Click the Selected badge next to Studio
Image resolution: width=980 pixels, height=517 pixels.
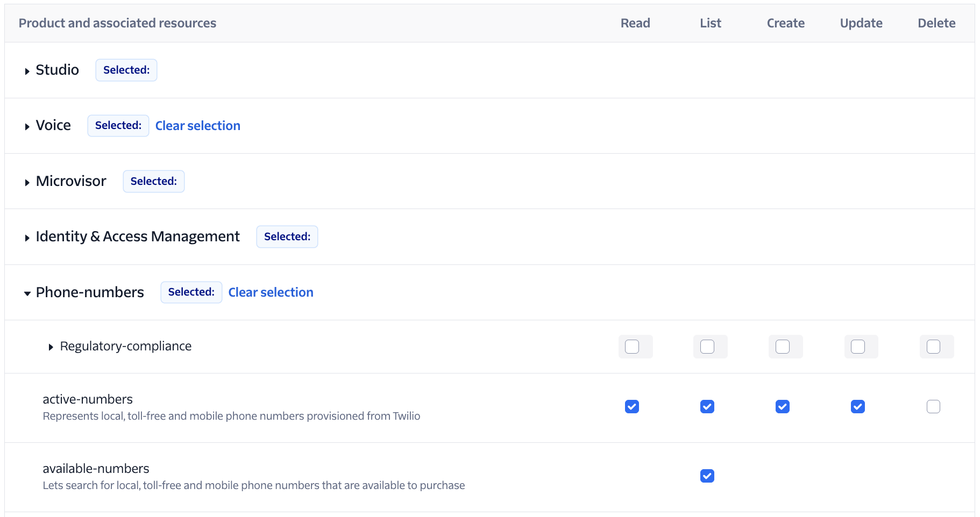pyautogui.click(x=126, y=70)
